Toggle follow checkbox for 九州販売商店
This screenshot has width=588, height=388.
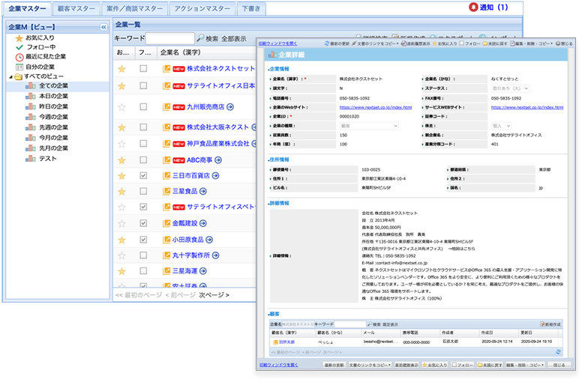click(143, 107)
